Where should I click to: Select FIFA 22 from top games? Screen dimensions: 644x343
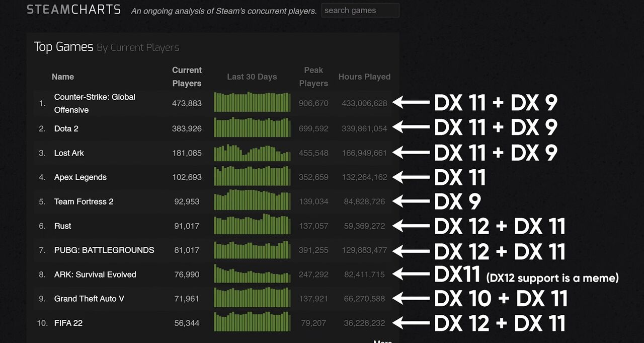[68, 323]
